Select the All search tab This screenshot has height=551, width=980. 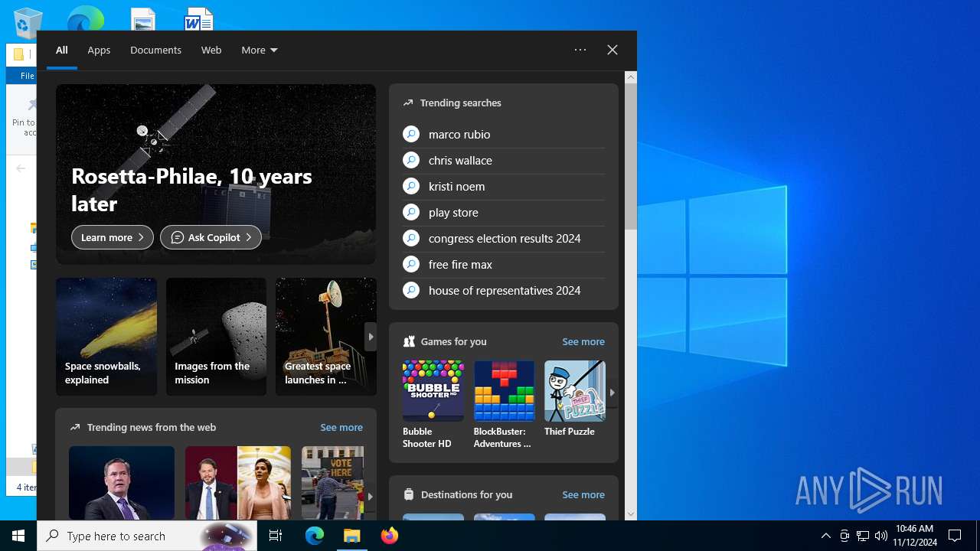(62, 51)
